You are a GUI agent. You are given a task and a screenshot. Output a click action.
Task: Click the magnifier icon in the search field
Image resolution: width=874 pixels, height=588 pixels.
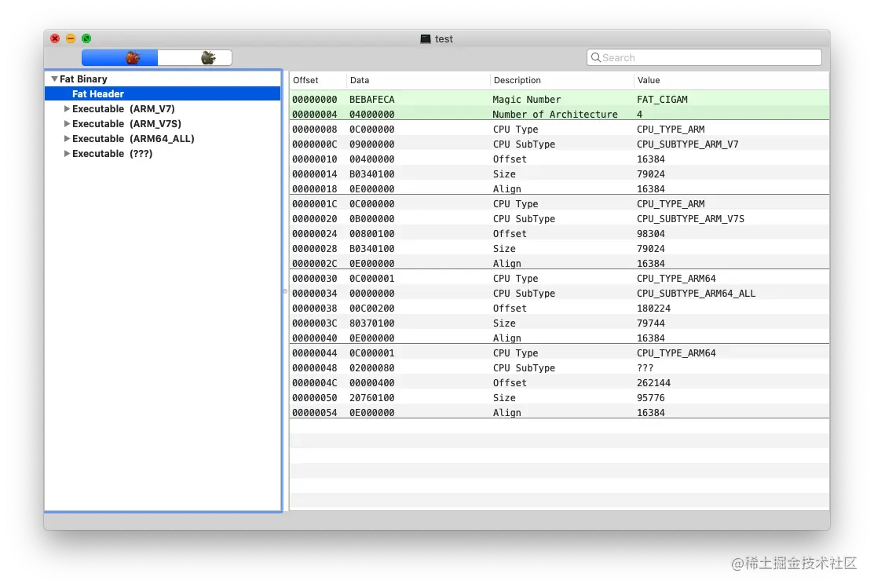point(596,57)
